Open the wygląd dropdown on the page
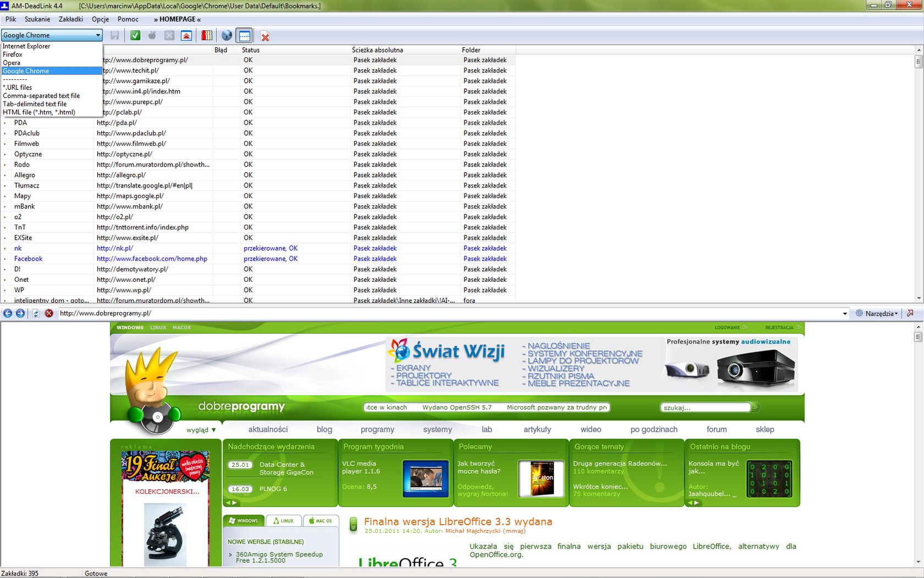The width and height of the screenshot is (924, 578). [201, 430]
